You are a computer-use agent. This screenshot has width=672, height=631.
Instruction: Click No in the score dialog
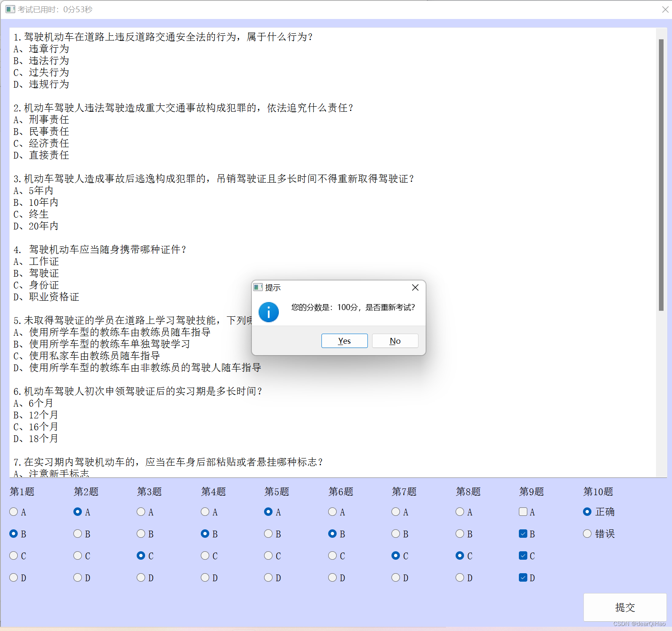pyautogui.click(x=395, y=341)
